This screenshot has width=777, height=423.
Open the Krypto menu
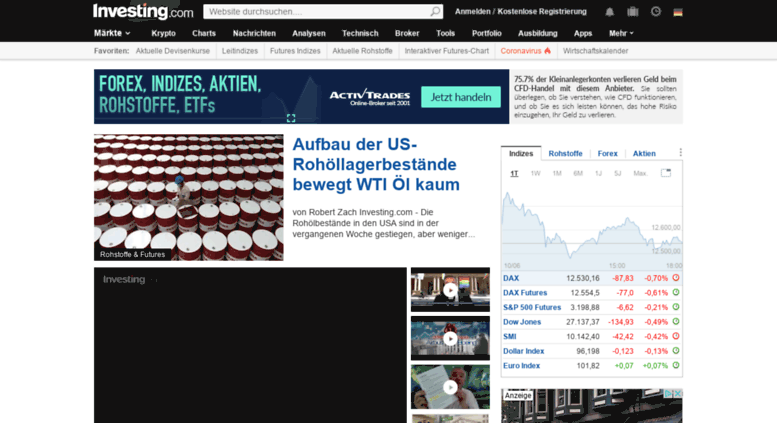pyautogui.click(x=164, y=33)
